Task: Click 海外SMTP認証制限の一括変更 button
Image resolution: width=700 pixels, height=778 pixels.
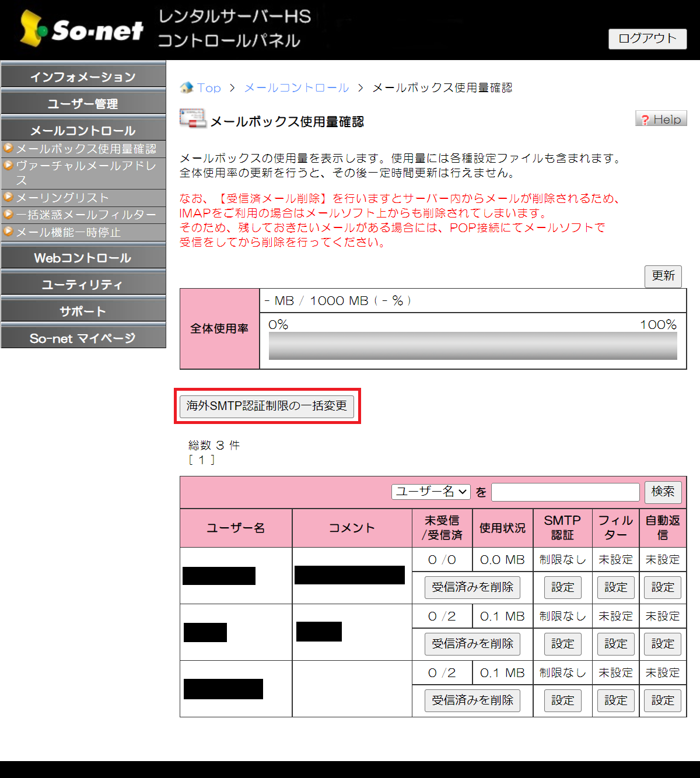Action: click(x=267, y=406)
